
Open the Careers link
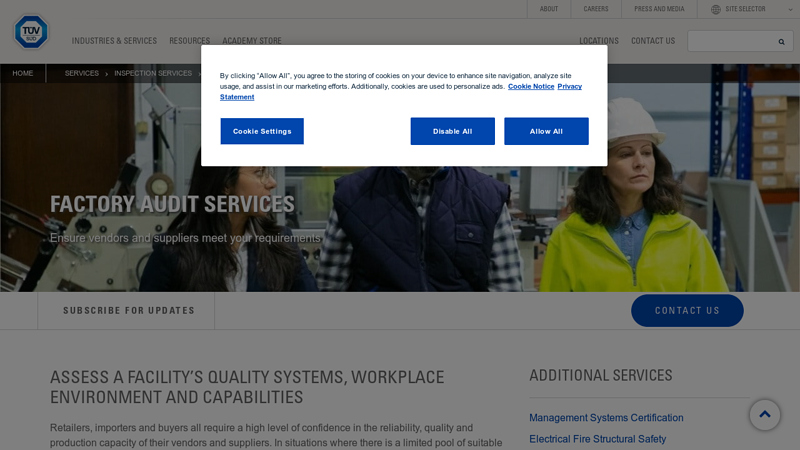(x=596, y=9)
